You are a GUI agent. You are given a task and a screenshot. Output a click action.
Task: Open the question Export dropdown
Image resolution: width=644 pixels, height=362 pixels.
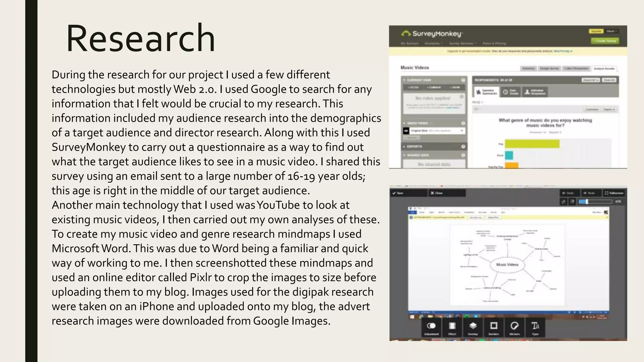609,109
